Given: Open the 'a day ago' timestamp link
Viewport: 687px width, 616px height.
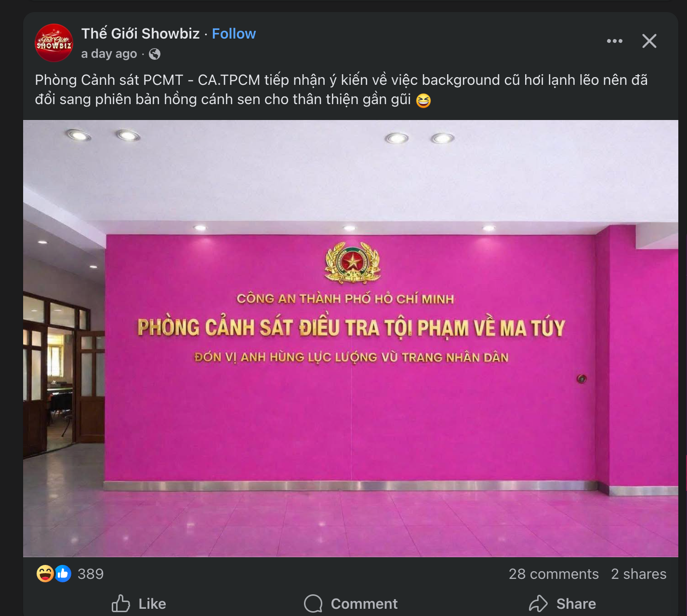Looking at the screenshot, I should [x=109, y=54].
